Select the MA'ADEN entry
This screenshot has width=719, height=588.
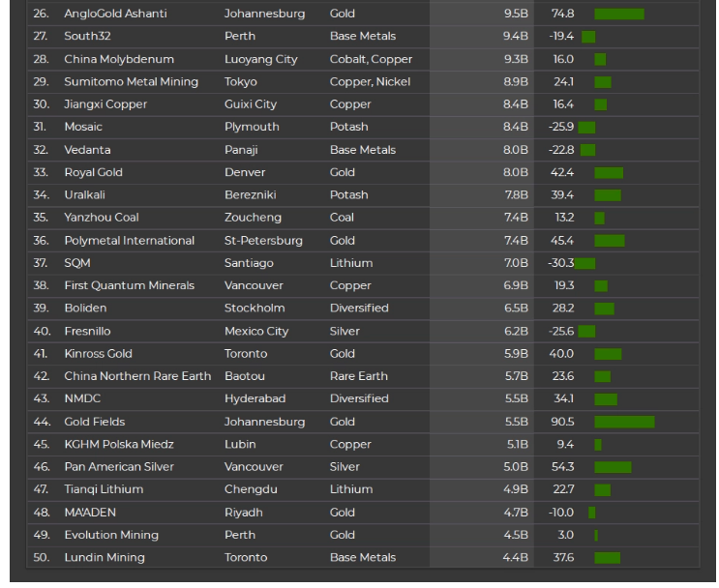click(x=90, y=513)
